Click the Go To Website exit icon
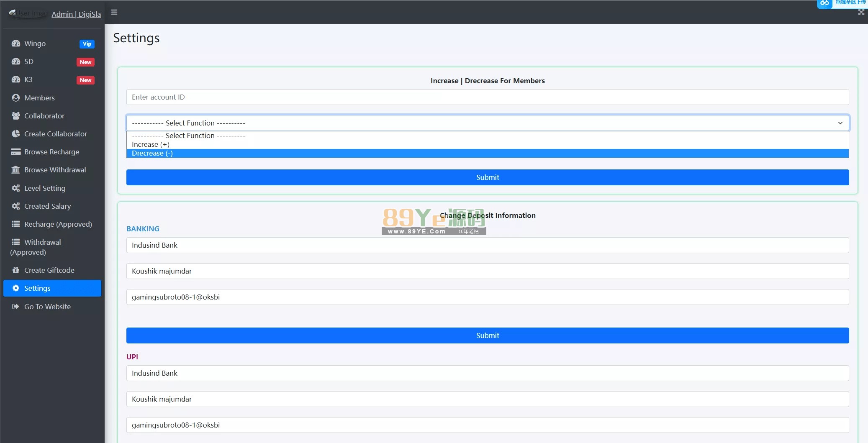This screenshot has height=443, width=868. tap(16, 307)
